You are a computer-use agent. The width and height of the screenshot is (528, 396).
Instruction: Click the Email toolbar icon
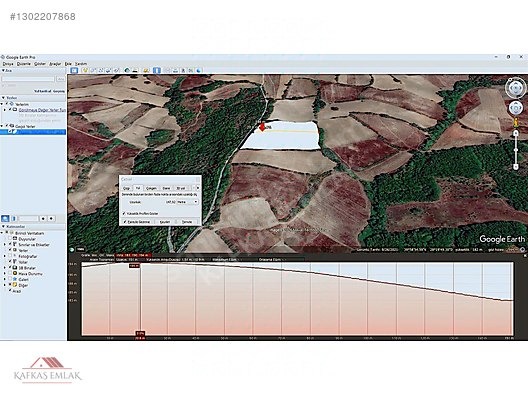pyautogui.click(x=168, y=70)
